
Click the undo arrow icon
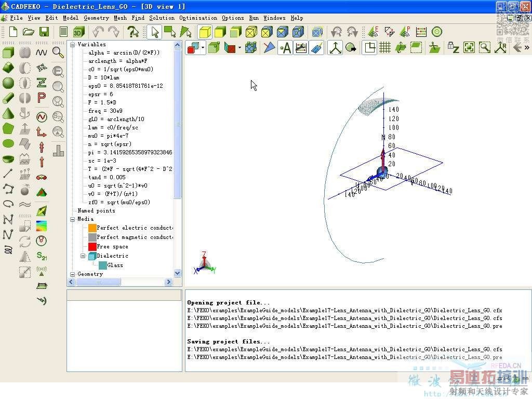point(98,32)
